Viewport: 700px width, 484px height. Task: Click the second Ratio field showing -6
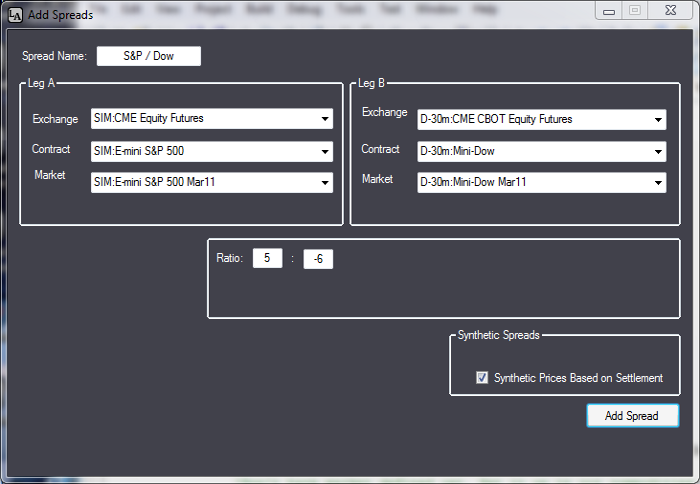pyautogui.click(x=318, y=259)
